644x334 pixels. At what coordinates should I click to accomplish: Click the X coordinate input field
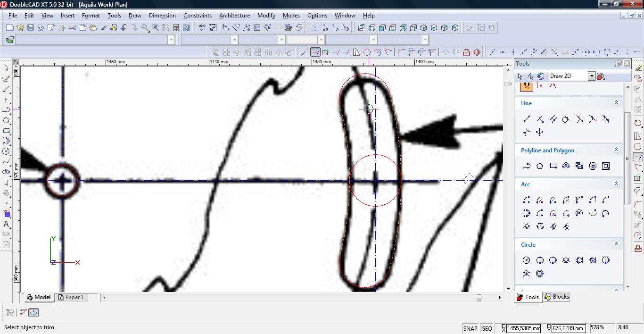[523, 328]
